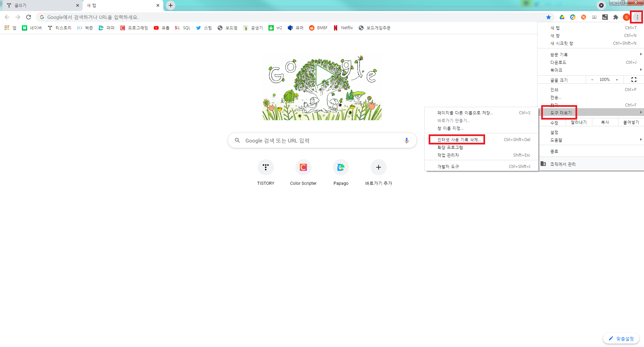
Task: Expand the 방문 기록 submenu
Action: [x=591, y=54]
